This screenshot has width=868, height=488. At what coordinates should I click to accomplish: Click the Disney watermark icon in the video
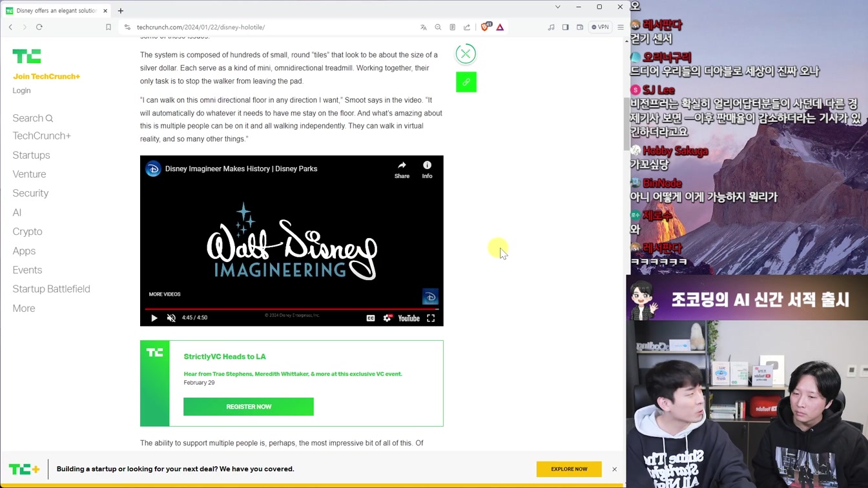(x=430, y=296)
